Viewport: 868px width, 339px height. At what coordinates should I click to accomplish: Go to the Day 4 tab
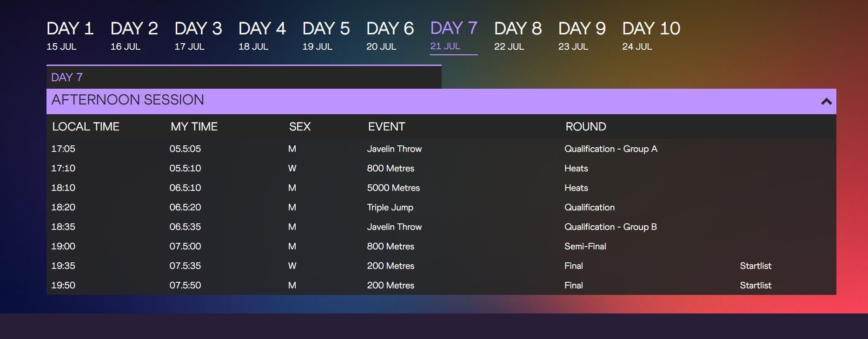(262, 35)
